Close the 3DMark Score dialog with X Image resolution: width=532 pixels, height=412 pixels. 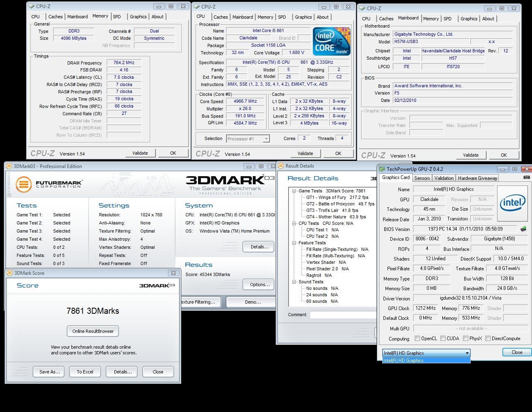173,273
